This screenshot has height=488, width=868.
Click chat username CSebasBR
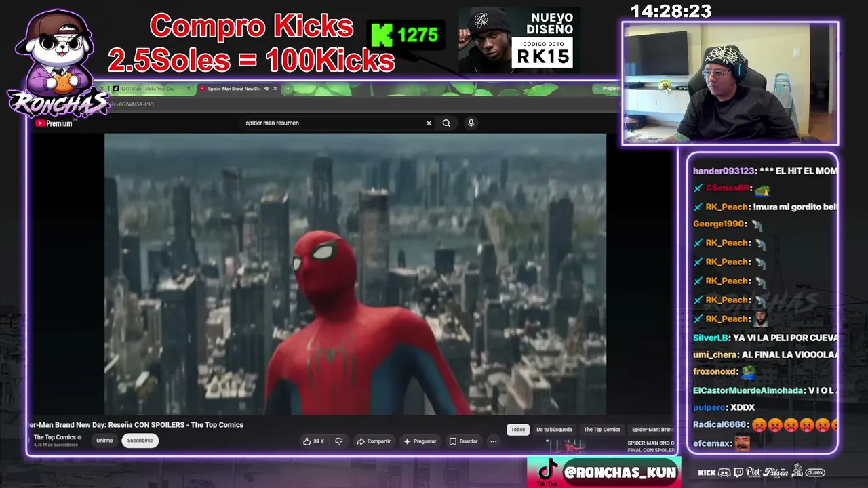[x=727, y=188]
